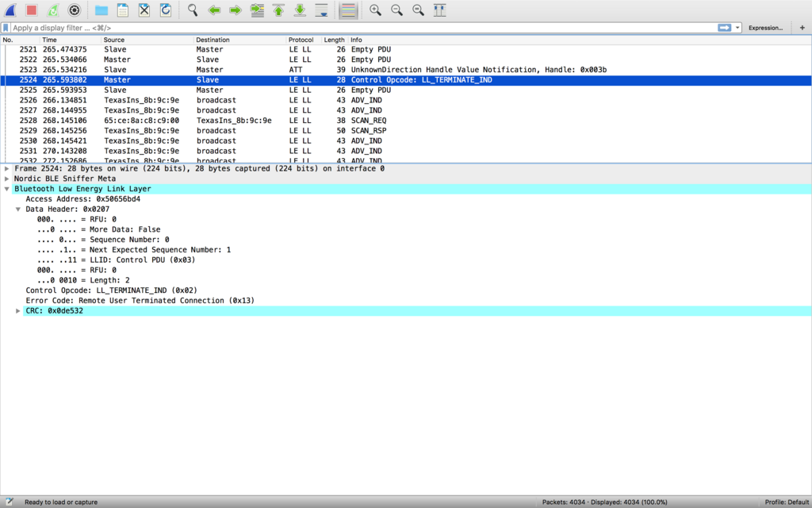Select Error Code: Remote User Terminated field
The width and height of the screenshot is (812, 508).
pos(140,301)
